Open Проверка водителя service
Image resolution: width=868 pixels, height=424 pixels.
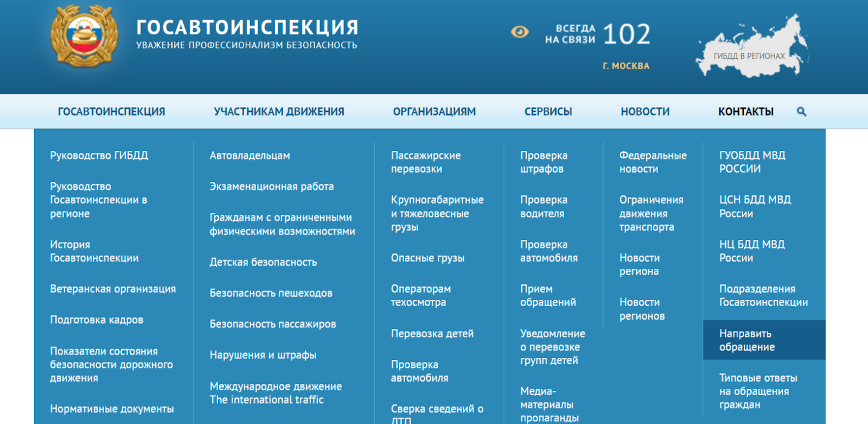click(544, 207)
